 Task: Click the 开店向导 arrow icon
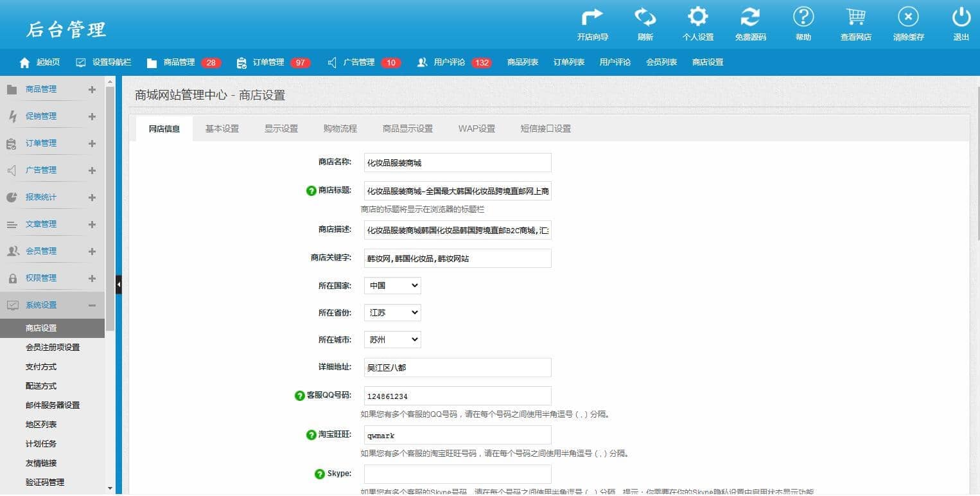592,17
